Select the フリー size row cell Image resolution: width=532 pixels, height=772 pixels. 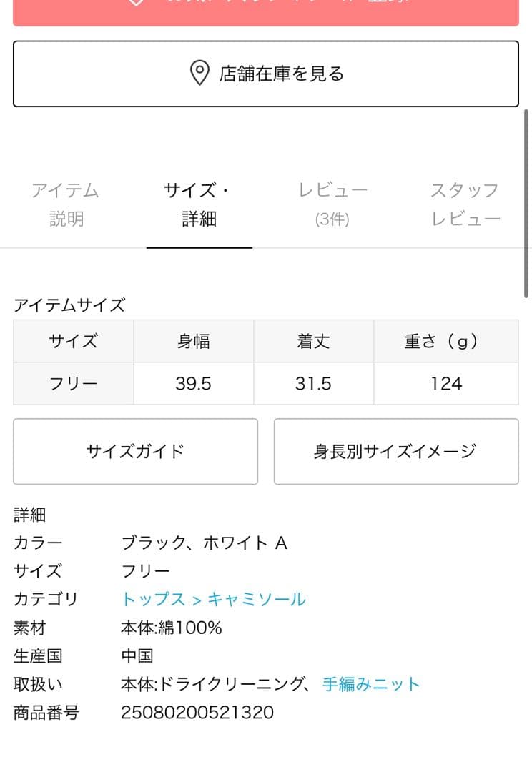click(x=74, y=384)
